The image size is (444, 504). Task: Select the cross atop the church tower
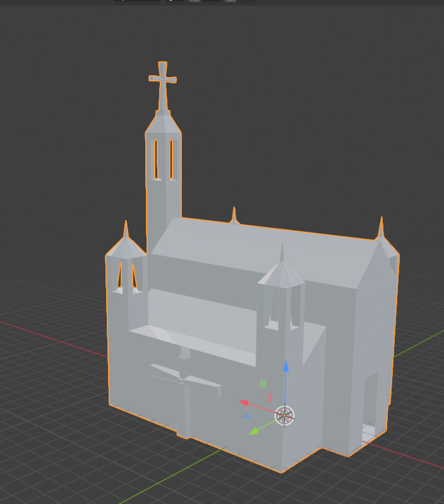pyautogui.click(x=163, y=85)
